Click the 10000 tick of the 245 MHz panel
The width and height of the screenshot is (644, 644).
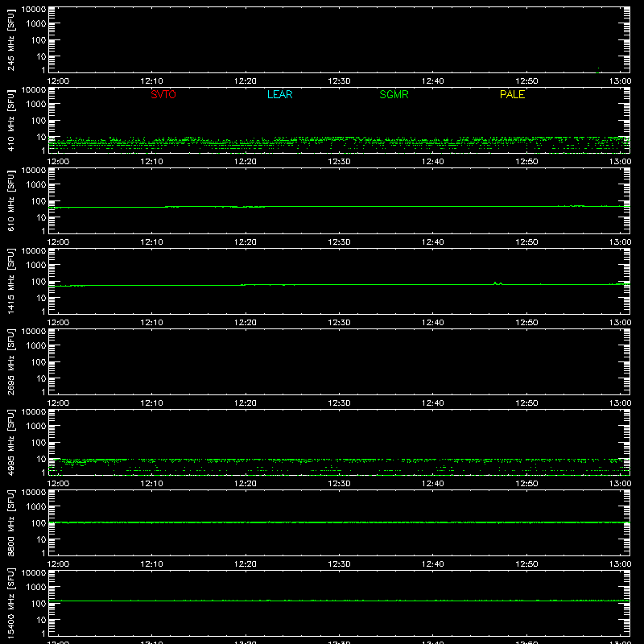pos(34,9)
